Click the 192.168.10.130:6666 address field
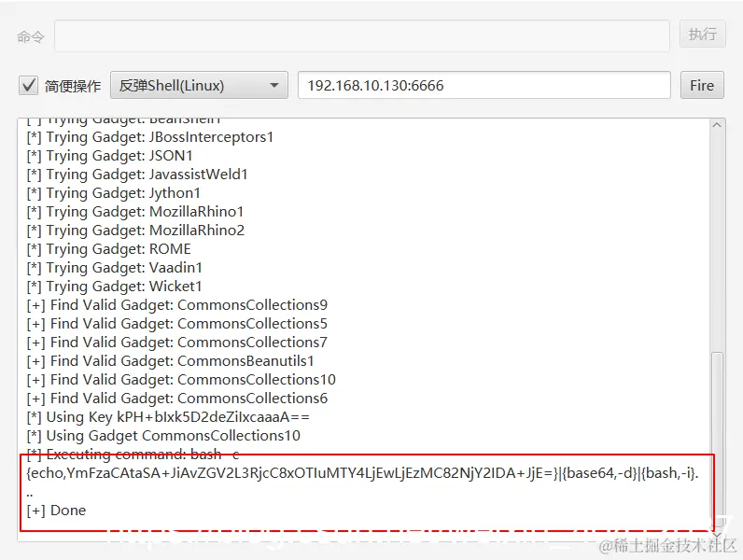Viewport: 743px width, 560px height. click(484, 85)
